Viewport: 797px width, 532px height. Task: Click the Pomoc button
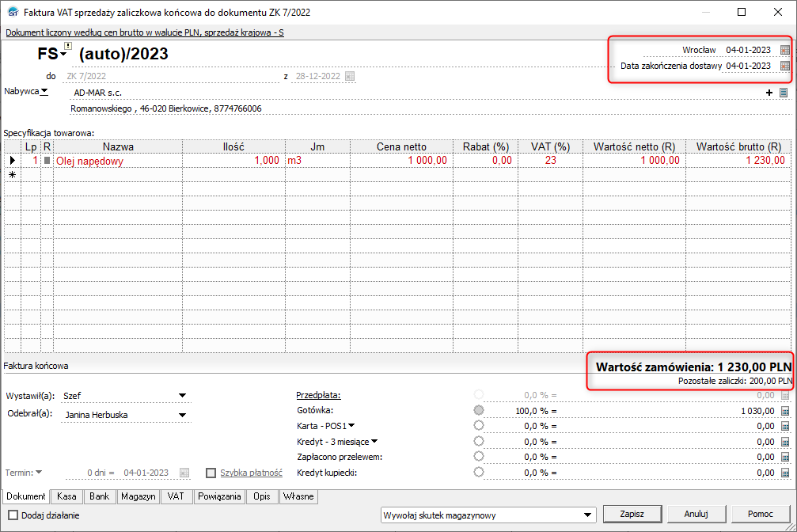tap(761, 515)
